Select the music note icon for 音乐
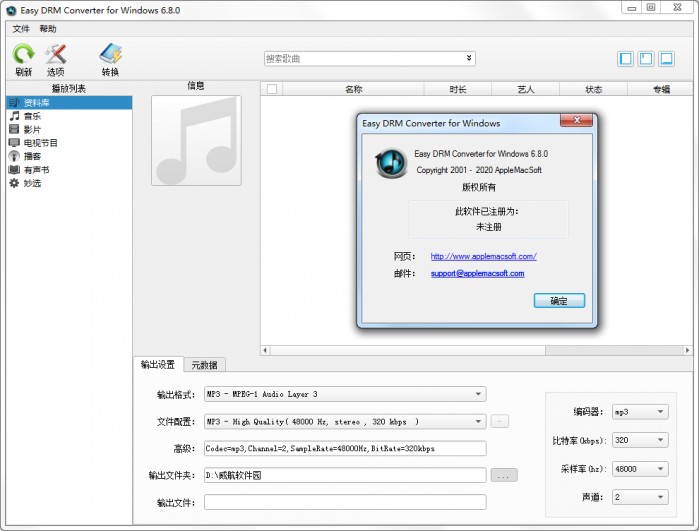This screenshot has height=531, width=699. tap(14, 116)
